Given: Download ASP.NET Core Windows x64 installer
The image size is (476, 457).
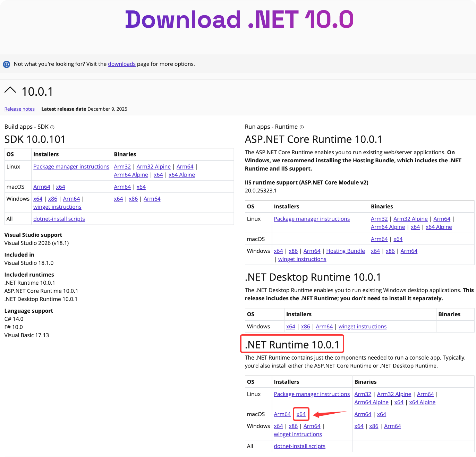Looking at the screenshot, I should [278, 251].
